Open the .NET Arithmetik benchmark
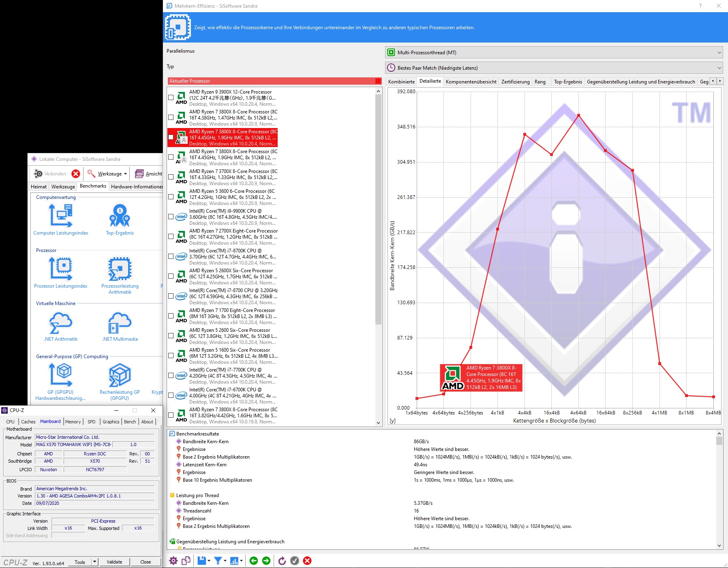Screen dimensions: 728x568 (61, 322)
